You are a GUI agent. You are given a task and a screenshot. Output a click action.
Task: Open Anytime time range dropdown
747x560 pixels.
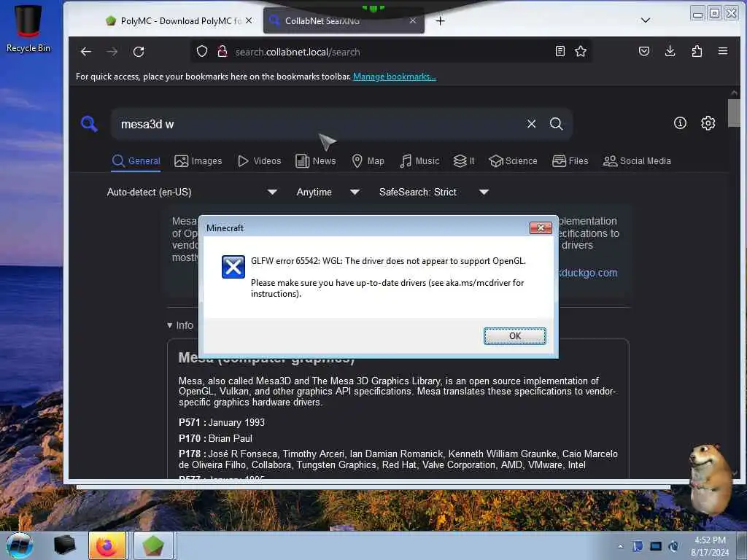point(328,192)
